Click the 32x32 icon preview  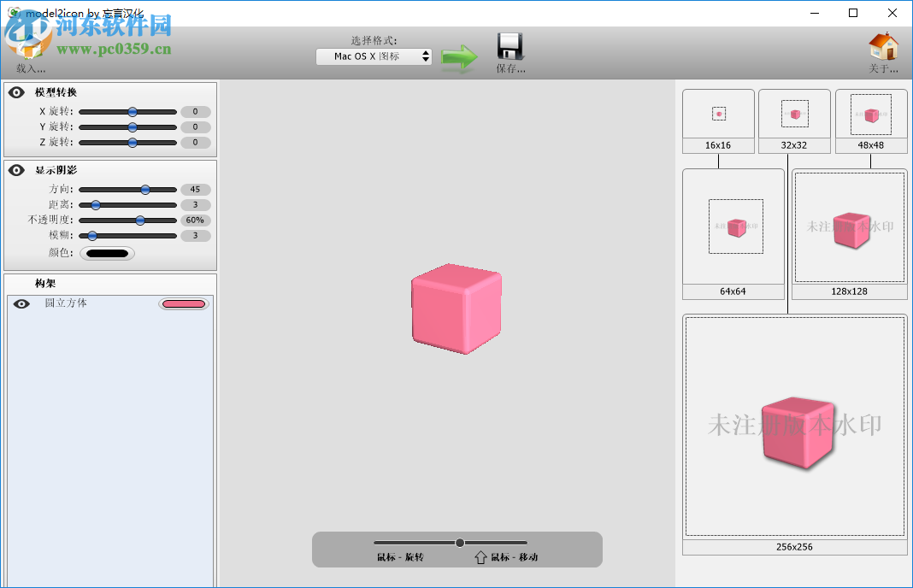click(793, 114)
